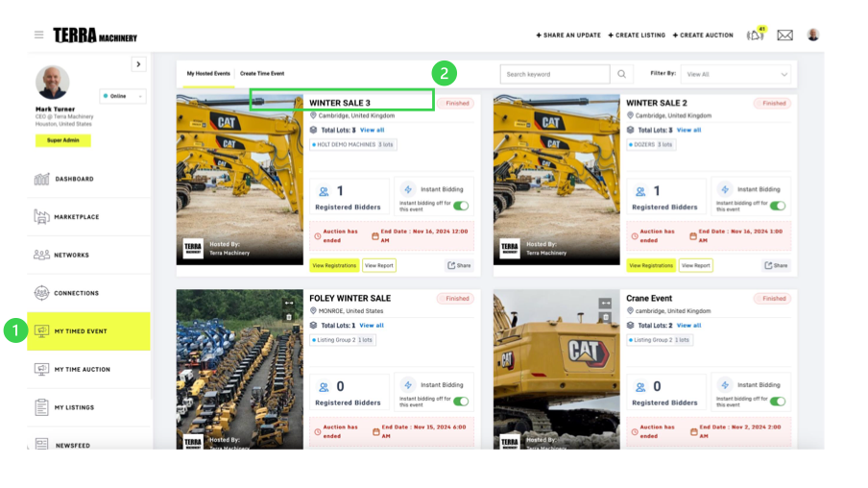Screen dimensions: 868x488
Task: Click delete icon on Crane Event image
Action: click(605, 317)
